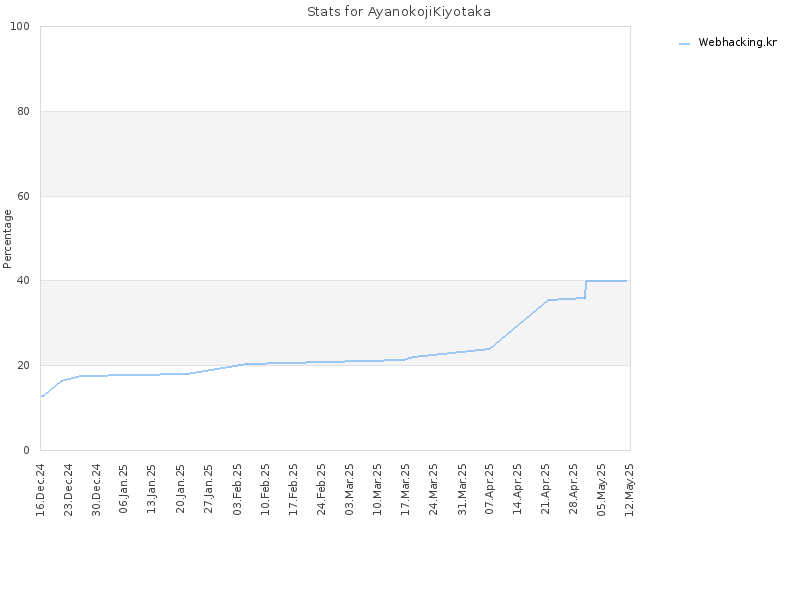The image size is (800, 600).
Task: Click the Webhacking.kr legend label
Action: coord(737,43)
